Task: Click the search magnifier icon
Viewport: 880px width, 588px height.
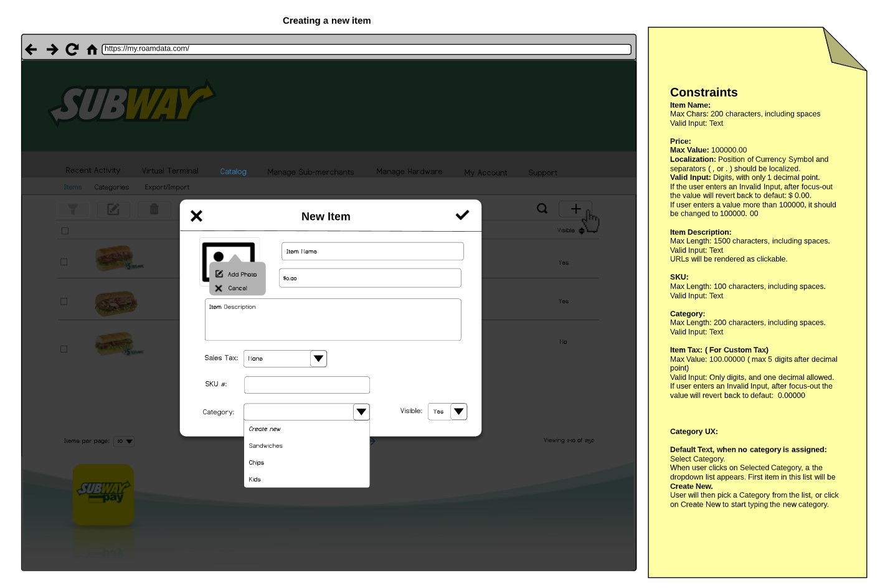Action: click(542, 209)
